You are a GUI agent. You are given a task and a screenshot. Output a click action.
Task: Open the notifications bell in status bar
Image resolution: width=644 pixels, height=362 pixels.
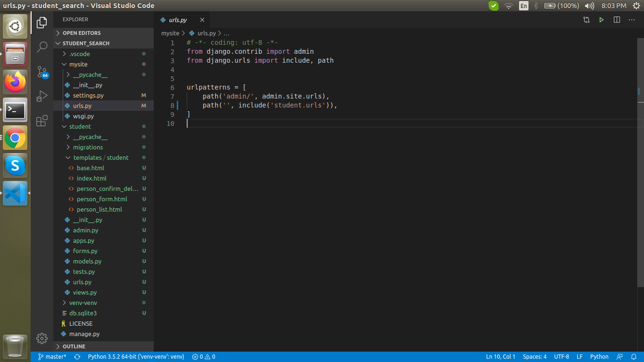pyautogui.click(x=635, y=357)
